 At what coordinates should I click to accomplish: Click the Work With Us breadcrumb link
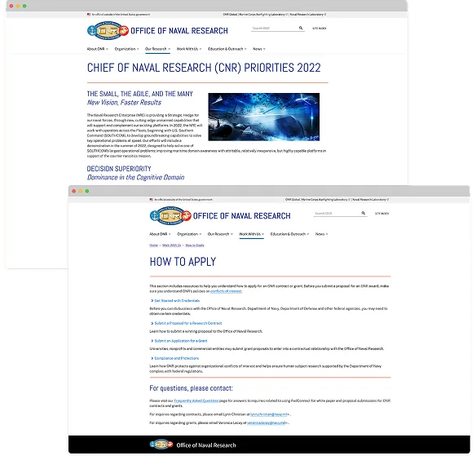pos(171,245)
